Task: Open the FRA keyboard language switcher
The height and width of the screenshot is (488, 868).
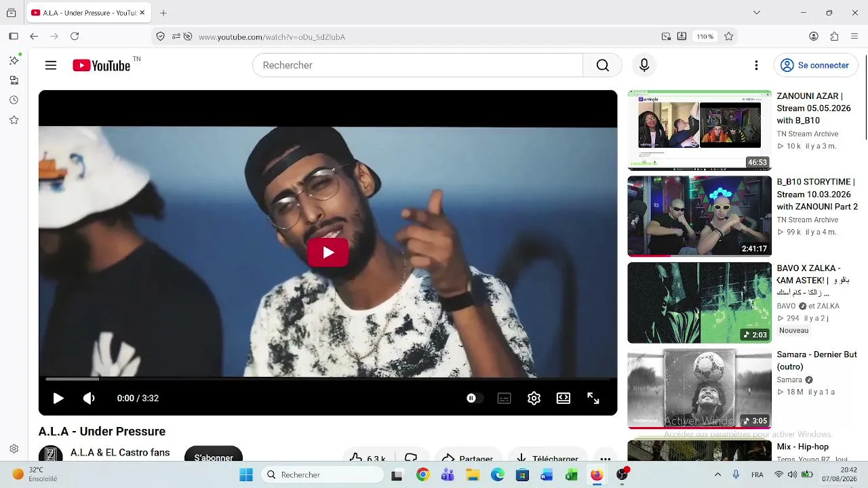Action: tap(757, 474)
